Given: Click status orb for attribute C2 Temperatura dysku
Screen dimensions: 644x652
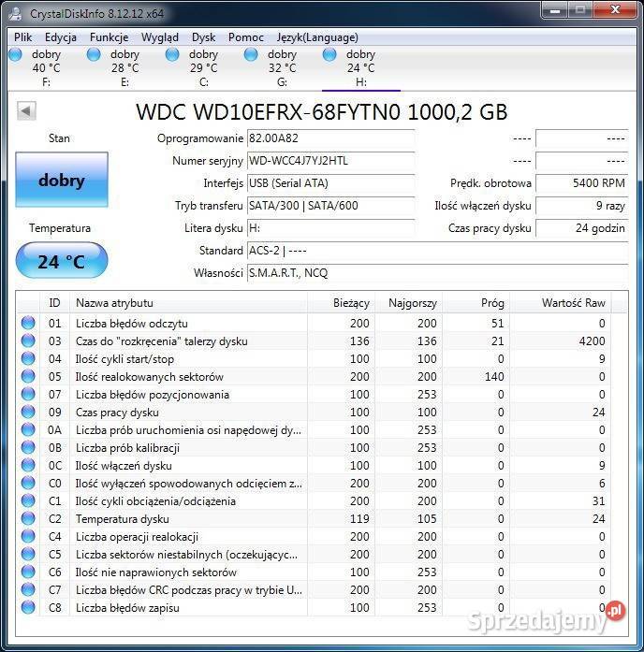Looking at the screenshot, I should pyautogui.click(x=28, y=519).
